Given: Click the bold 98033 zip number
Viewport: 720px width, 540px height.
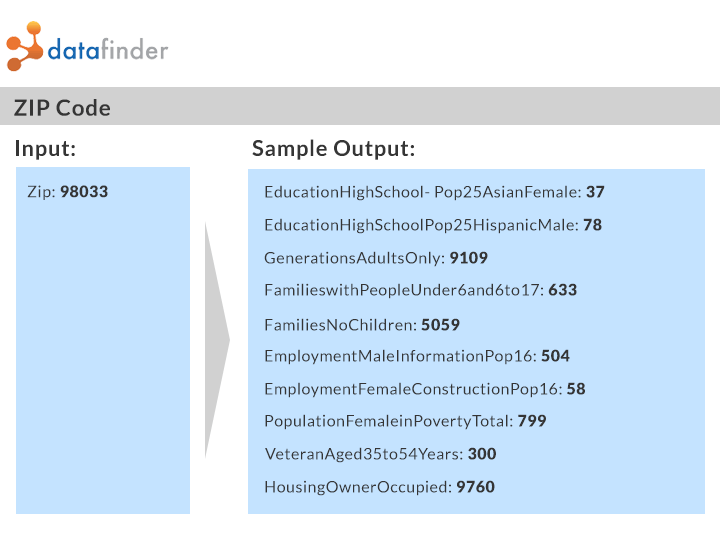Looking at the screenshot, I should click(84, 191).
